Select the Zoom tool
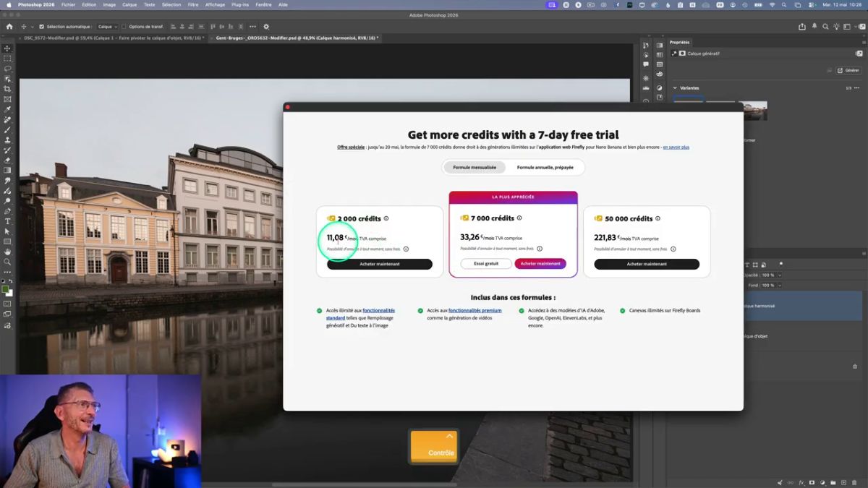This screenshot has height=488, width=868. [7, 262]
